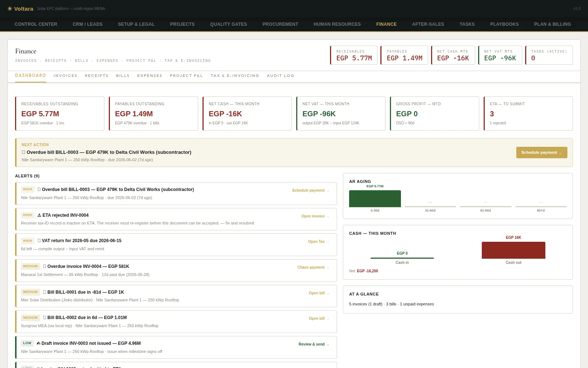The image size is (588, 368).
Task: Click the 61-90d AR aging bucket
Action: (485, 206)
